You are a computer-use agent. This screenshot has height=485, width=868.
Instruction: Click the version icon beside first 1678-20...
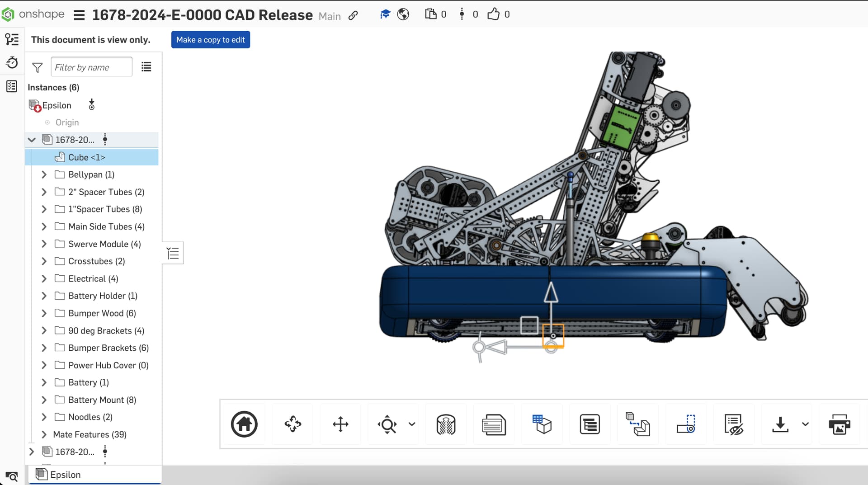tap(105, 139)
